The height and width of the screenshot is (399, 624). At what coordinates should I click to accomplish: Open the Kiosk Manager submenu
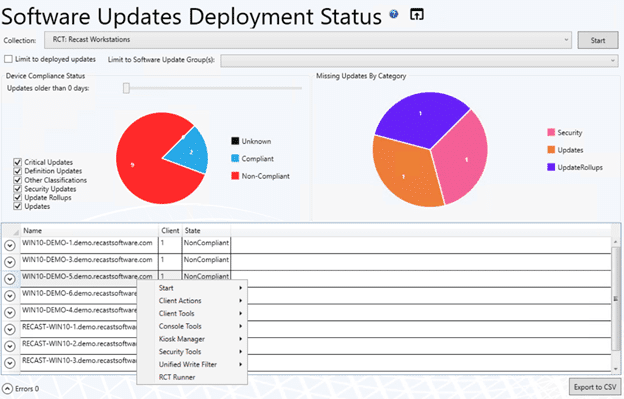(192, 339)
